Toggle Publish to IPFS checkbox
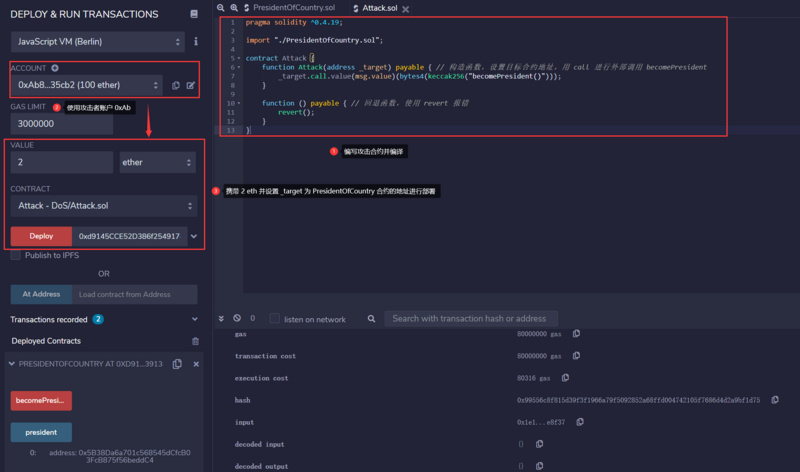Image resolution: width=800 pixels, height=472 pixels. pyautogui.click(x=16, y=255)
